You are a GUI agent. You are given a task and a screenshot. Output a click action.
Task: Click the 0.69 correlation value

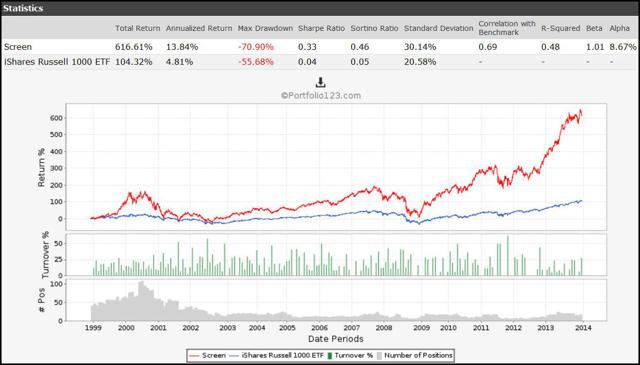click(x=487, y=47)
